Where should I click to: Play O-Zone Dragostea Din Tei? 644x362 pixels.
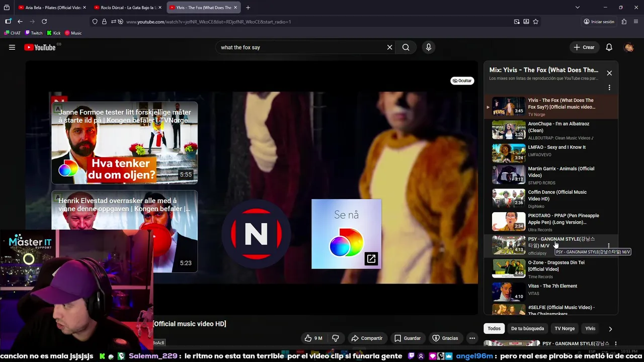[x=551, y=269]
